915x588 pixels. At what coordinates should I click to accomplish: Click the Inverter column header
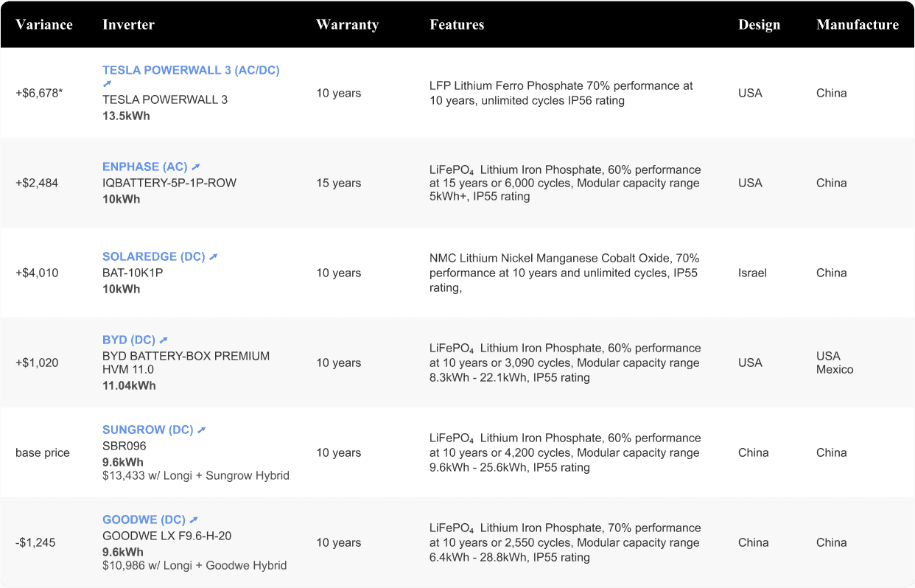(x=128, y=24)
